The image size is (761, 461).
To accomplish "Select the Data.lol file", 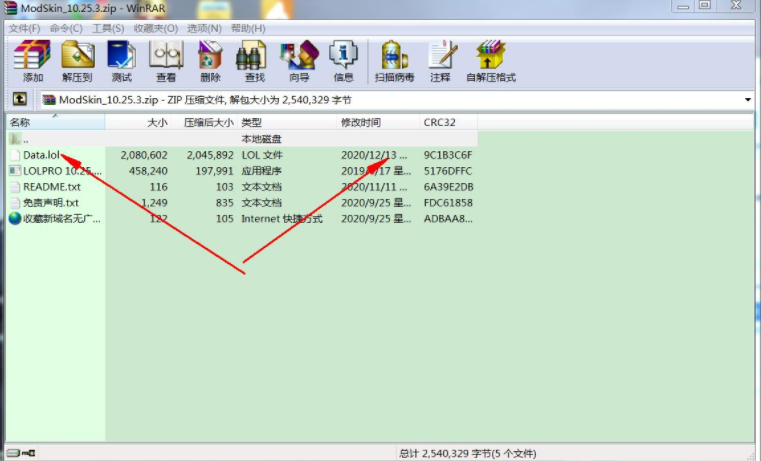I will (x=42, y=155).
